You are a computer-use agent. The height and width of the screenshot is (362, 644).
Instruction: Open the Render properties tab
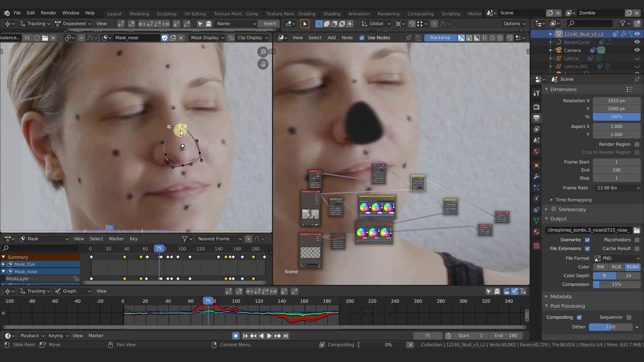(536, 107)
